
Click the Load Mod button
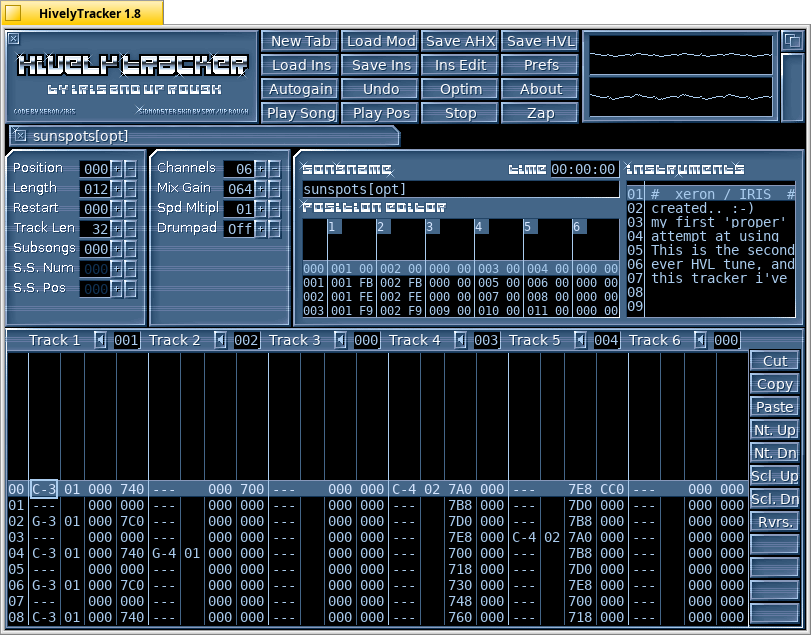pos(380,41)
